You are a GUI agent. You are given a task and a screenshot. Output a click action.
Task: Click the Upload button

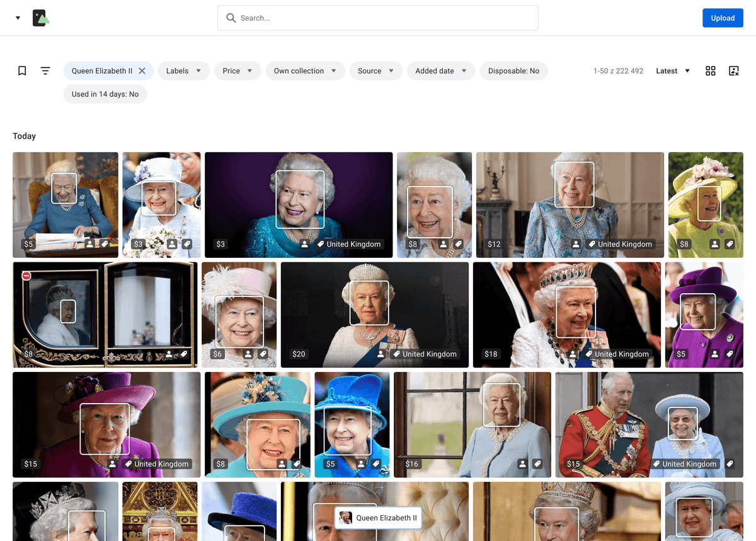point(723,18)
